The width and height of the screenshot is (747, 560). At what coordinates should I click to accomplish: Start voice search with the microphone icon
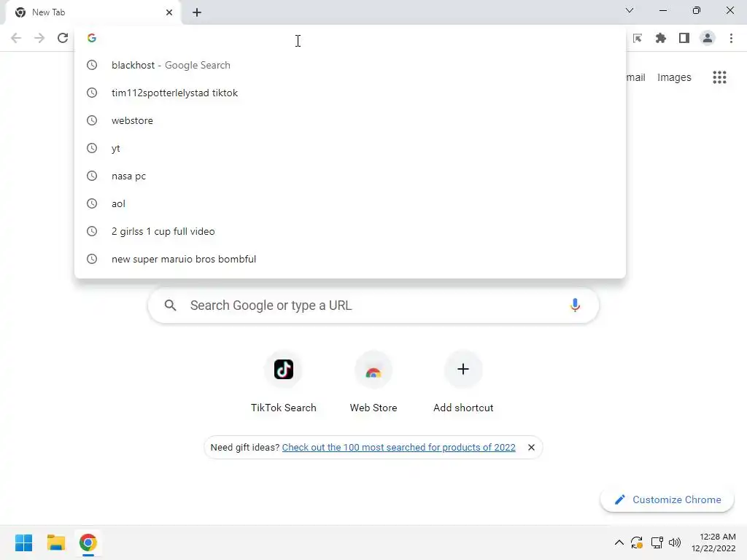point(575,306)
